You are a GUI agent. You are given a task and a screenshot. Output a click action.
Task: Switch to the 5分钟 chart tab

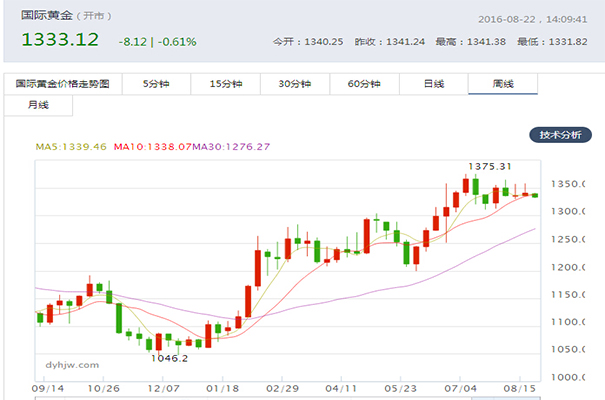click(x=156, y=84)
